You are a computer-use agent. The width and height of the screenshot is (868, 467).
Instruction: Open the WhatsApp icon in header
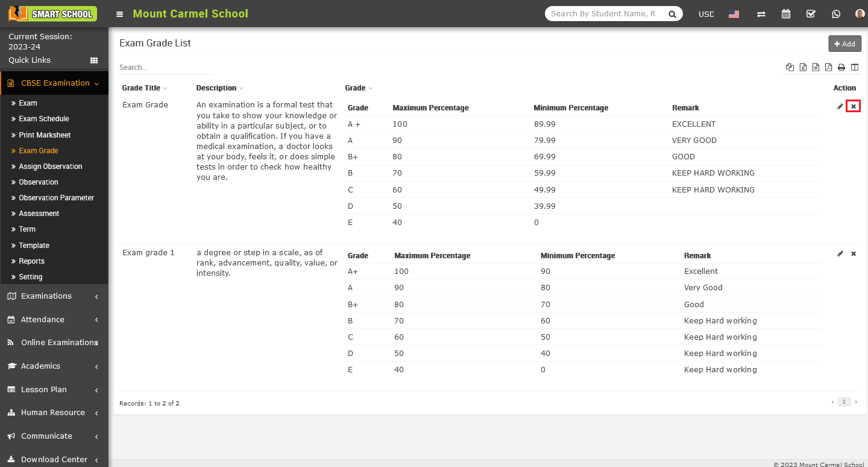835,14
